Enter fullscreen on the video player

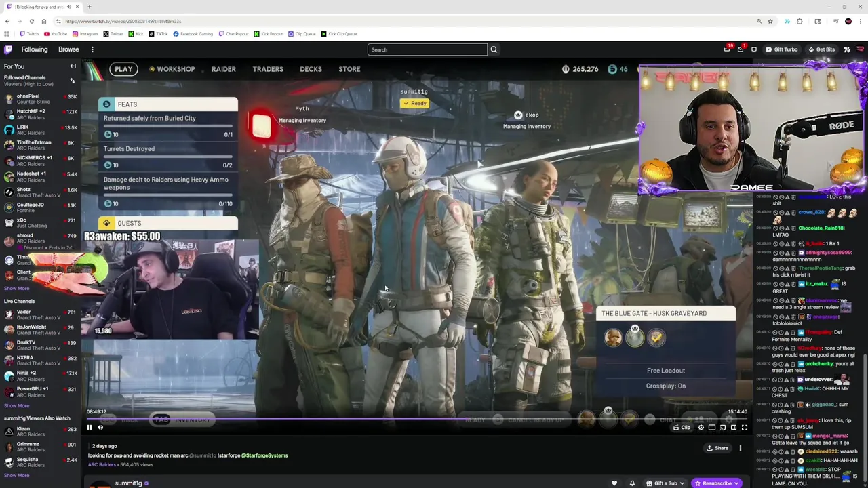pyautogui.click(x=744, y=428)
